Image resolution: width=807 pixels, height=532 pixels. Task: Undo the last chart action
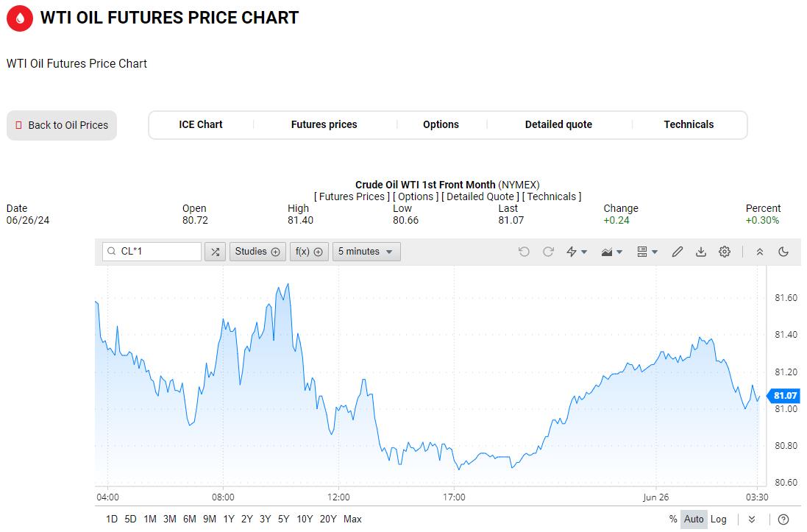click(x=524, y=252)
